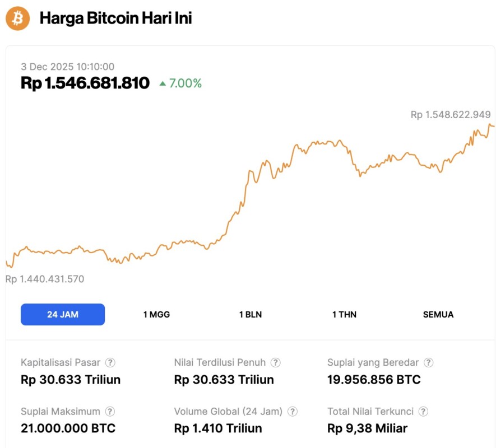
Task: Select the SEMUA time range tab
Action: [x=438, y=314]
